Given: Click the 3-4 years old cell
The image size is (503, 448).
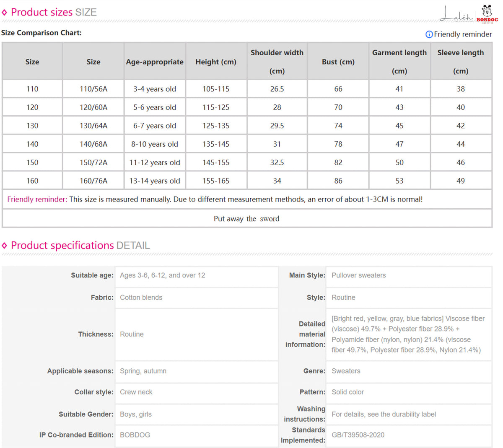Looking at the screenshot, I should coord(155,89).
